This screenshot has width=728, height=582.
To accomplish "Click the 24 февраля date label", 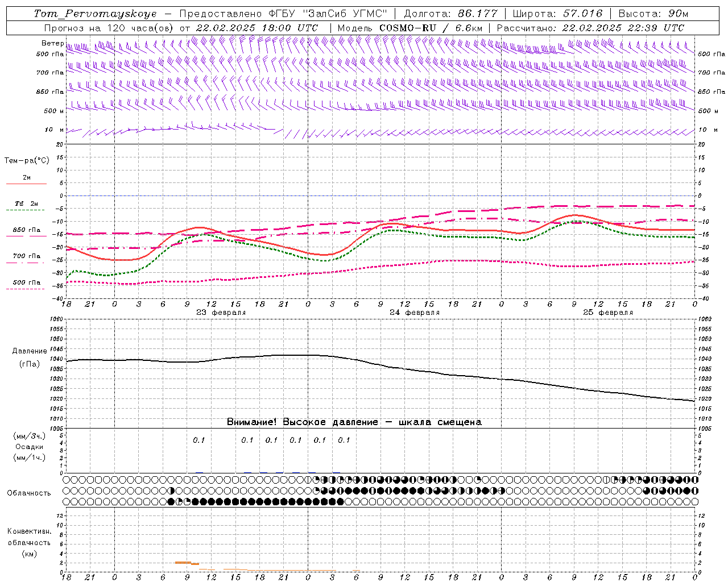I will coord(415,313).
